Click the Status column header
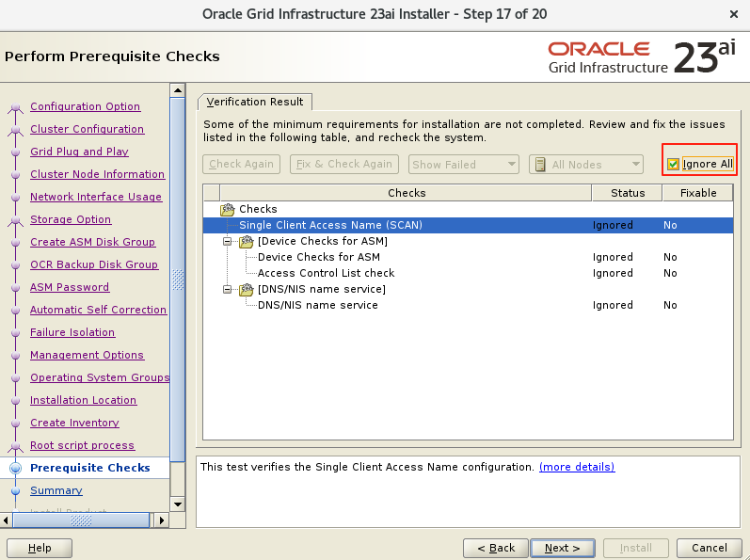750x560 pixels. tap(627, 193)
